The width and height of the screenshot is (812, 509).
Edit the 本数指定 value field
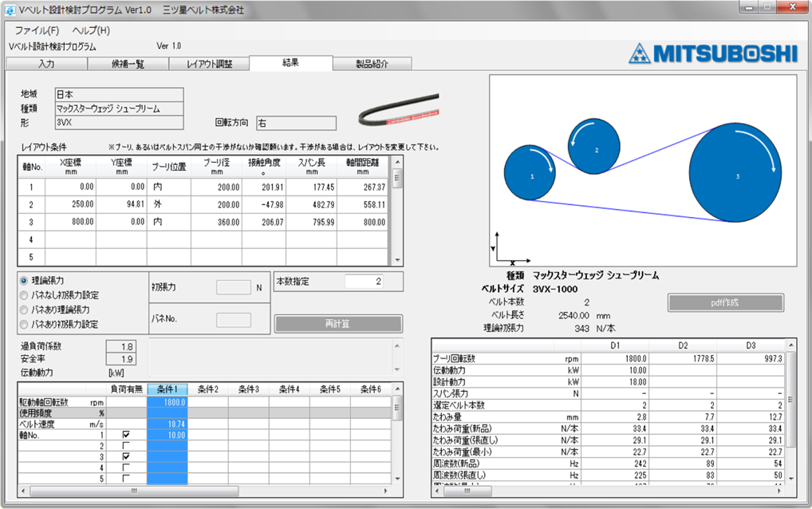364,281
